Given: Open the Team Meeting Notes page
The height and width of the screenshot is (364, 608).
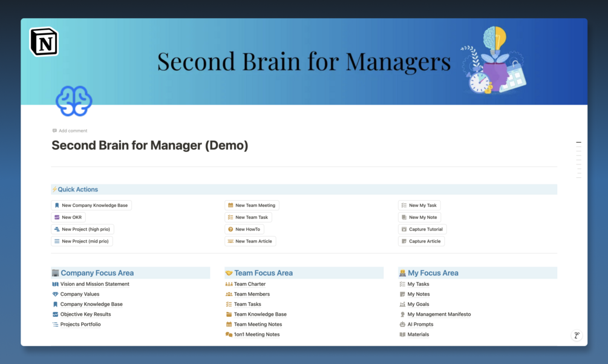Looking at the screenshot, I should pos(258,325).
